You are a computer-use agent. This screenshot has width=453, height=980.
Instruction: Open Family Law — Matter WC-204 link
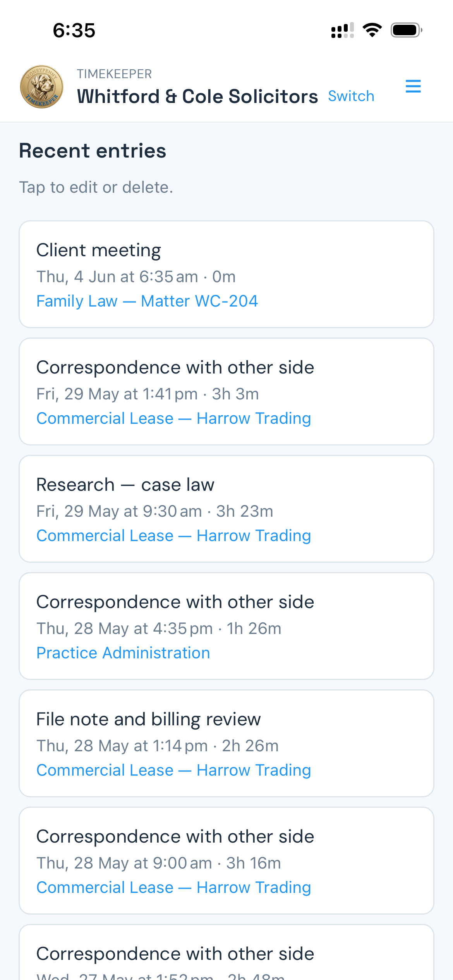click(147, 301)
